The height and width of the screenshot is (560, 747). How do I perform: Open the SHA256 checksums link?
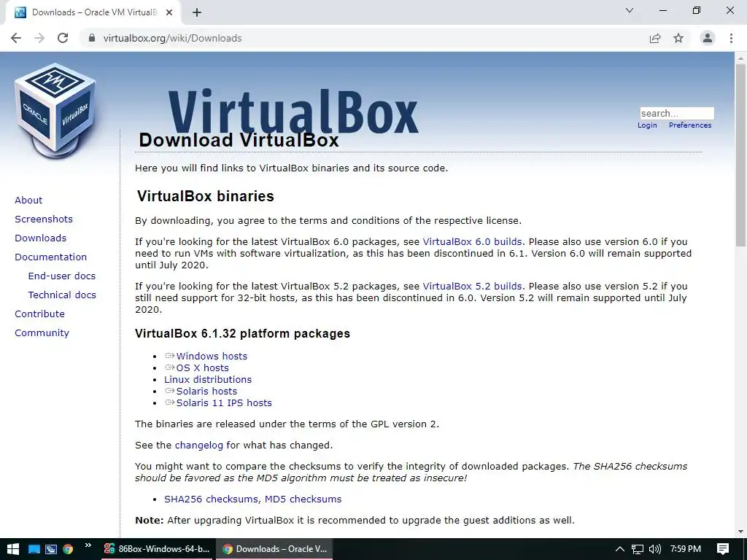[212, 499]
